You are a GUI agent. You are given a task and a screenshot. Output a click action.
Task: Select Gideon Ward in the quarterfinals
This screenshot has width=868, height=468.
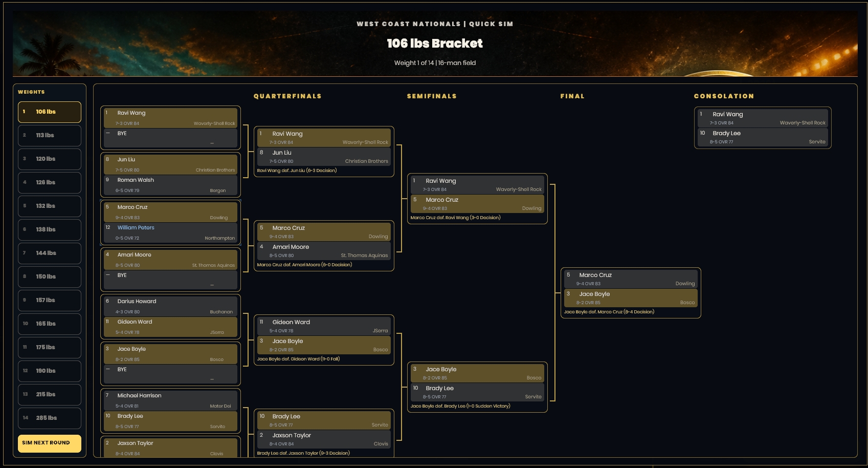[x=324, y=326]
